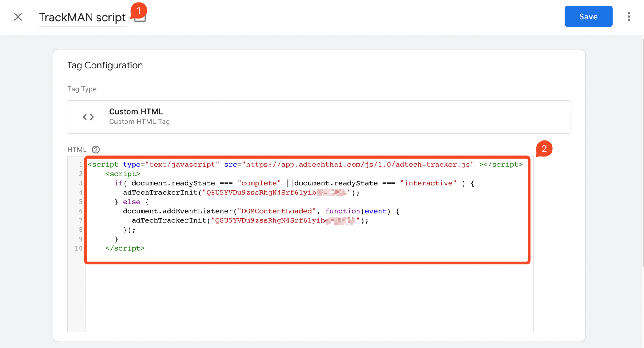Click the DOMContentLoaded listener on line 6
The height and width of the screenshot is (348, 644).
coord(277,211)
